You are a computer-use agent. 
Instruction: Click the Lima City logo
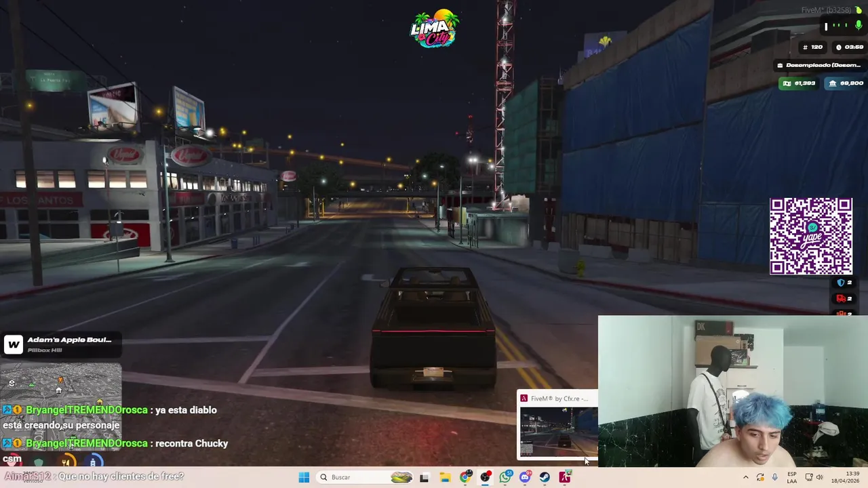point(434,28)
